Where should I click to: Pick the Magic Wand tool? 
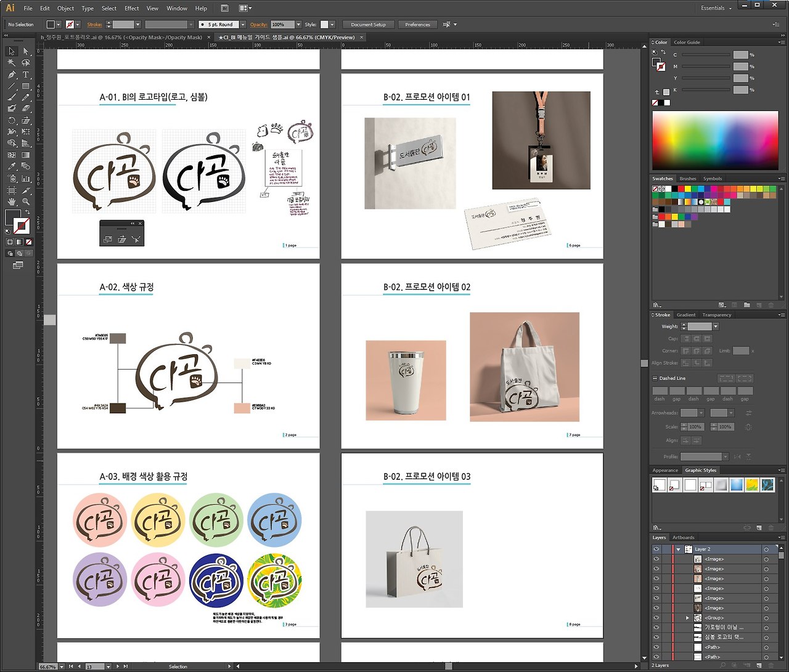tap(11, 63)
